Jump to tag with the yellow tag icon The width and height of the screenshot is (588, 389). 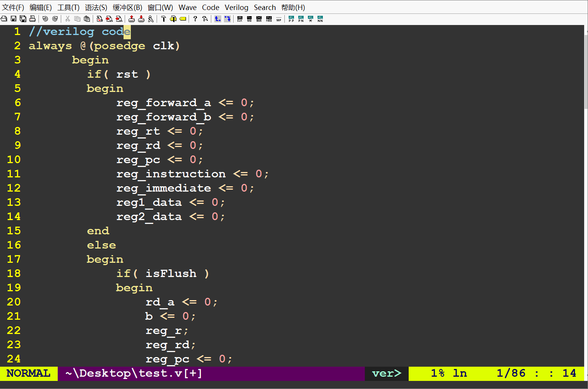[183, 19]
